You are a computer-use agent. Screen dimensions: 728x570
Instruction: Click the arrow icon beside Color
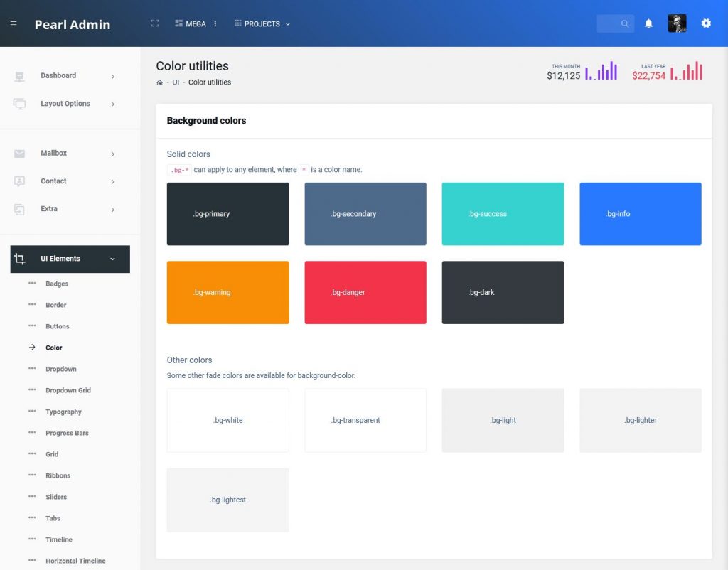point(32,348)
